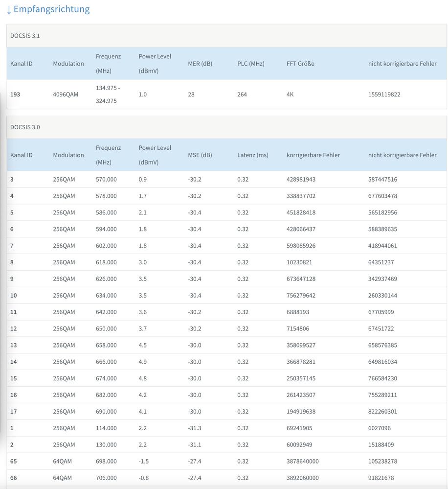Image resolution: width=448 pixels, height=489 pixels.
Task: Click correctable errors value 673647128
Action: click(301, 279)
